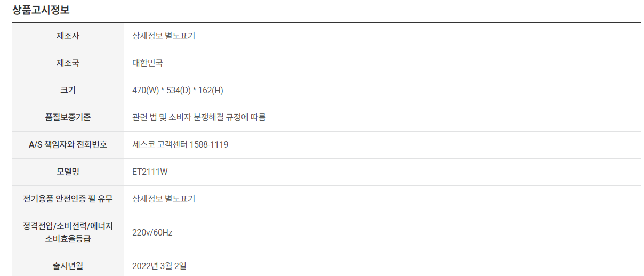Screen dimensions: 644x276
Task: Select the 정격전압/소비전력/에너지 소비효율등급 label
Action: point(68,232)
